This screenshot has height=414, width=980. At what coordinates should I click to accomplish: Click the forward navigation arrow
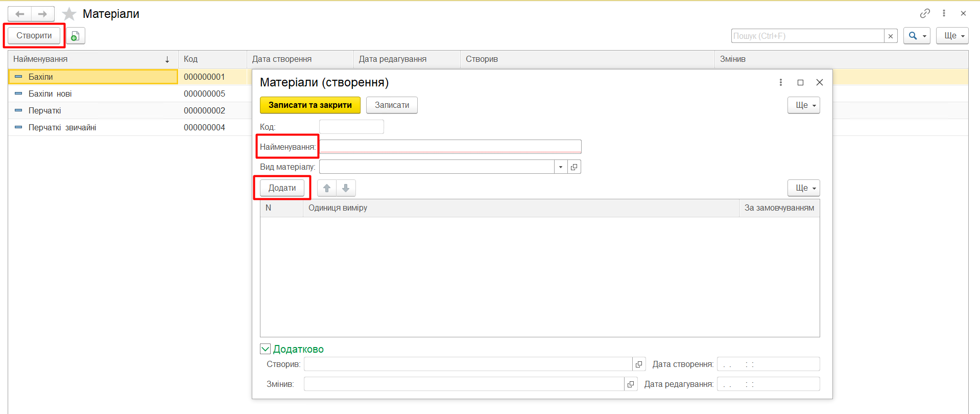[x=43, y=14]
